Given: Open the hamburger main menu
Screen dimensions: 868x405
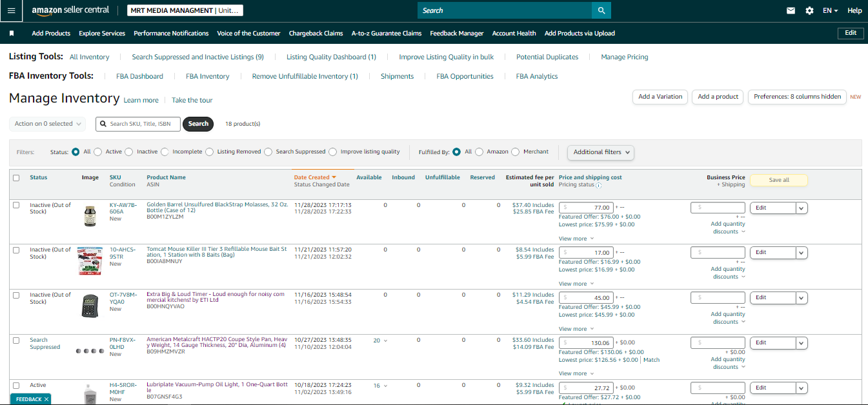Looking at the screenshot, I should pos(11,10).
